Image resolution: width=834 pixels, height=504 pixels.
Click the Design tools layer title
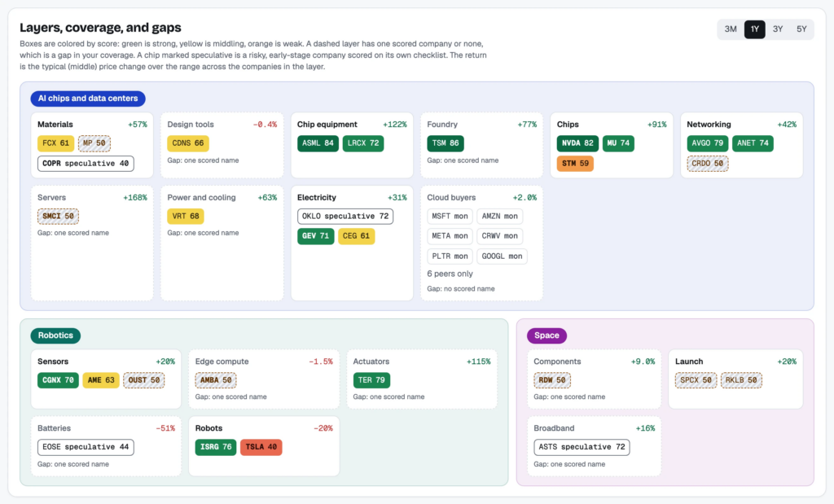click(x=191, y=125)
